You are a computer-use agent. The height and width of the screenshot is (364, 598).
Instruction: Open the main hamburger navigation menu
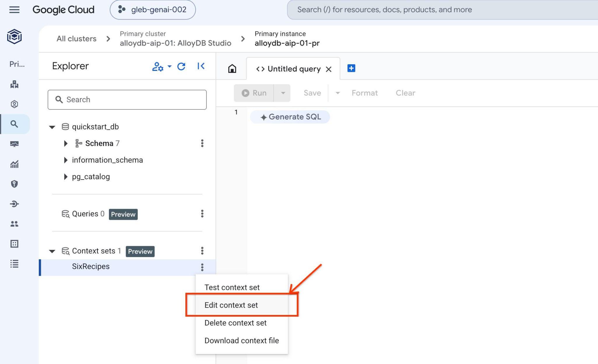click(14, 10)
